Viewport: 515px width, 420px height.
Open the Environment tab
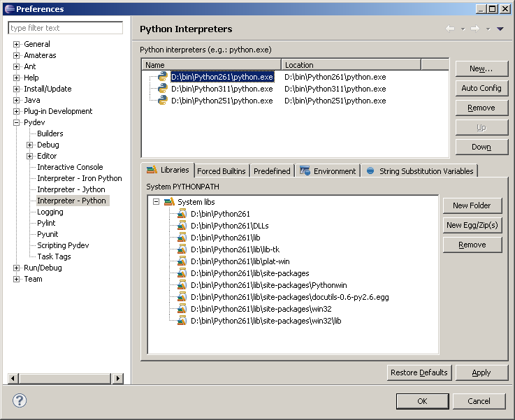(x=327, y=171)
